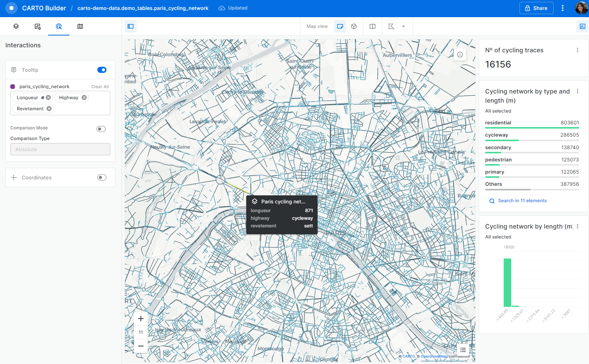Open the Basemap tab icon
The height and width of the screenshot is (364, 589).
click(80, 26)
